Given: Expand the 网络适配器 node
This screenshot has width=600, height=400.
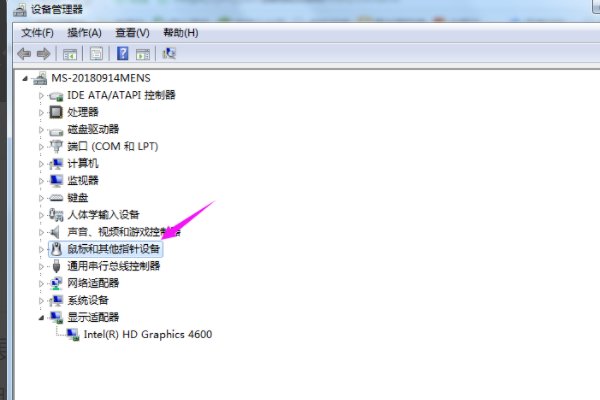Looking at the screenshot, I should point(41,283).
